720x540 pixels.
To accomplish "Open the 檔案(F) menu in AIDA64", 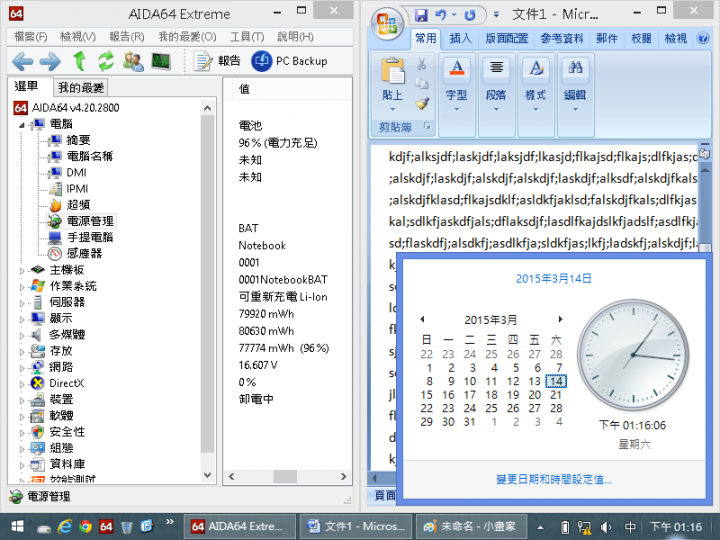I will coord(31,37).
